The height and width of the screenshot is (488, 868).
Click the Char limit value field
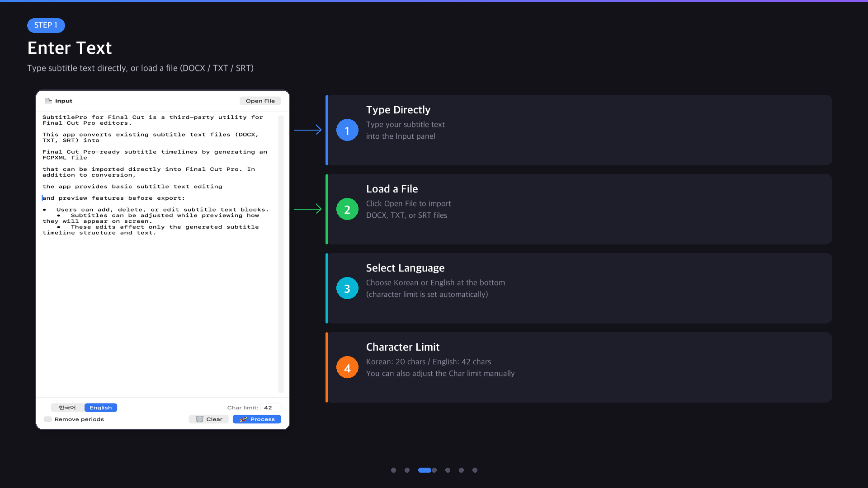click(x=269, y=407)
